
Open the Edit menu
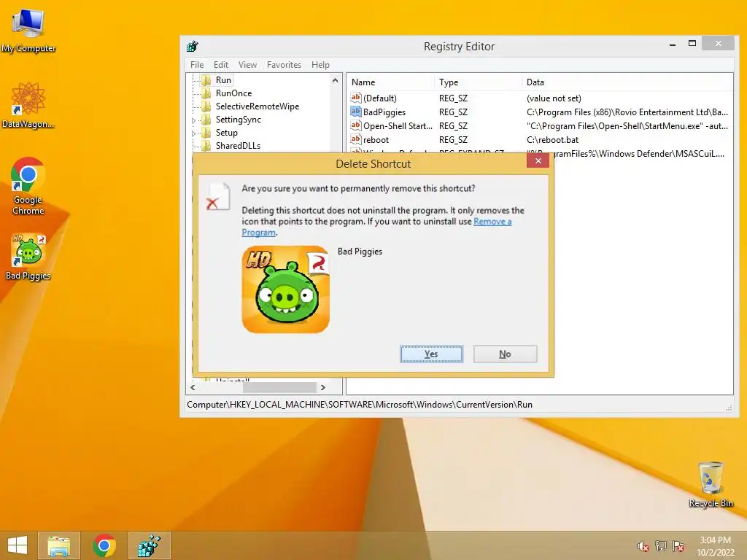220,65
